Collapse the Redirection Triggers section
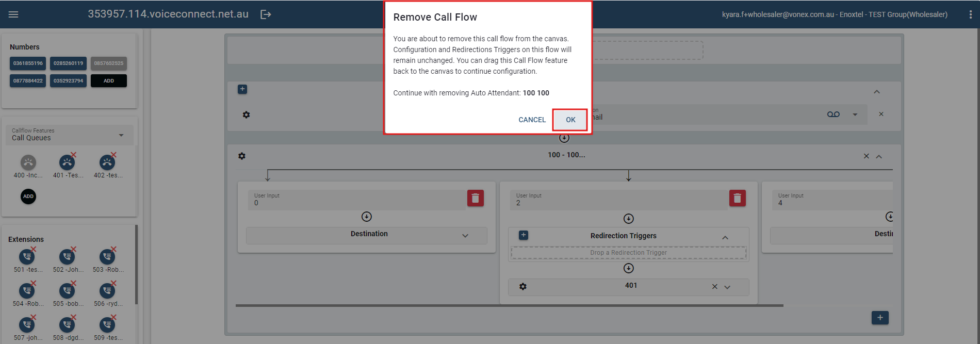This screenshot has width=980, height=344. click(725, 237)
